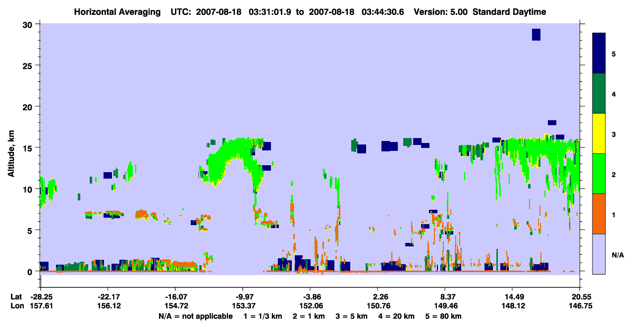
Task: Click the 'Standard Daytime' label
Action: pyautogui.click(x=509, y=12)
